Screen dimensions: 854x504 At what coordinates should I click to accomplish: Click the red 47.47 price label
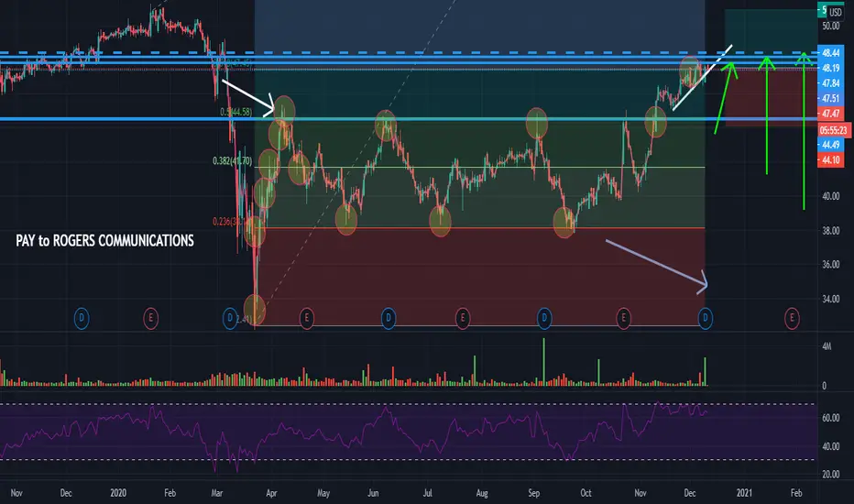[x=830, y=114]
